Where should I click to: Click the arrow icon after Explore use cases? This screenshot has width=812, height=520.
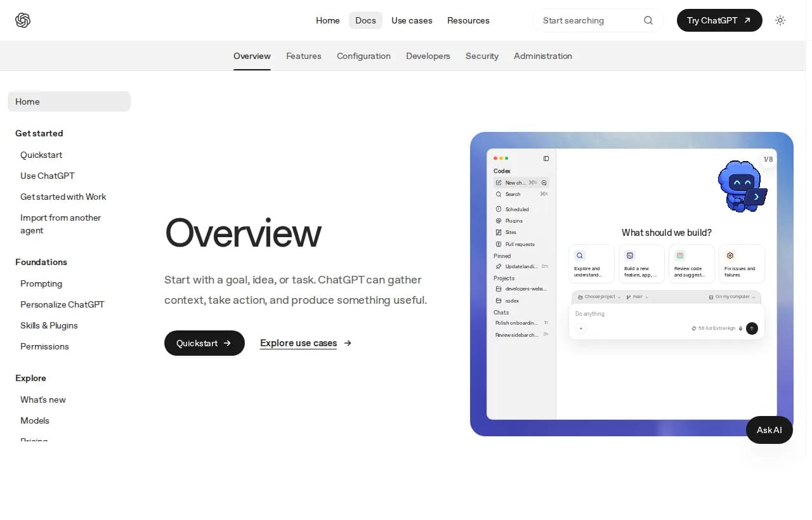pyautogui.click(x=348, y=343)
